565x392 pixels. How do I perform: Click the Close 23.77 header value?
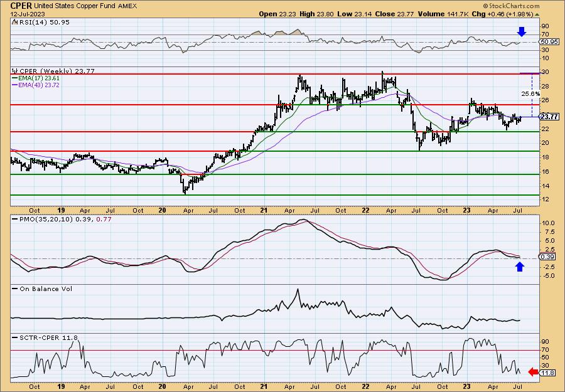[395, 14]
